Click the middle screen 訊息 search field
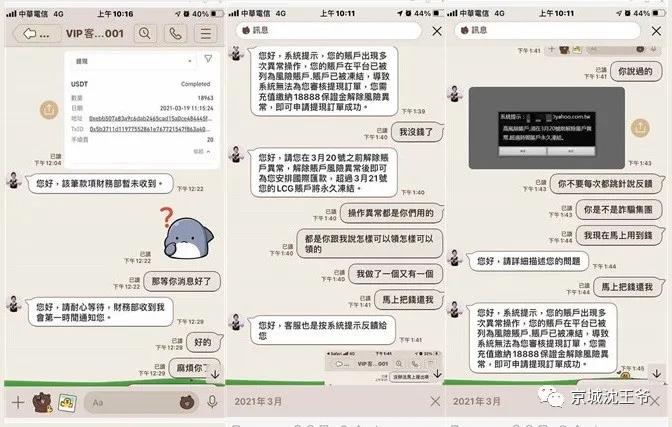 328,30
